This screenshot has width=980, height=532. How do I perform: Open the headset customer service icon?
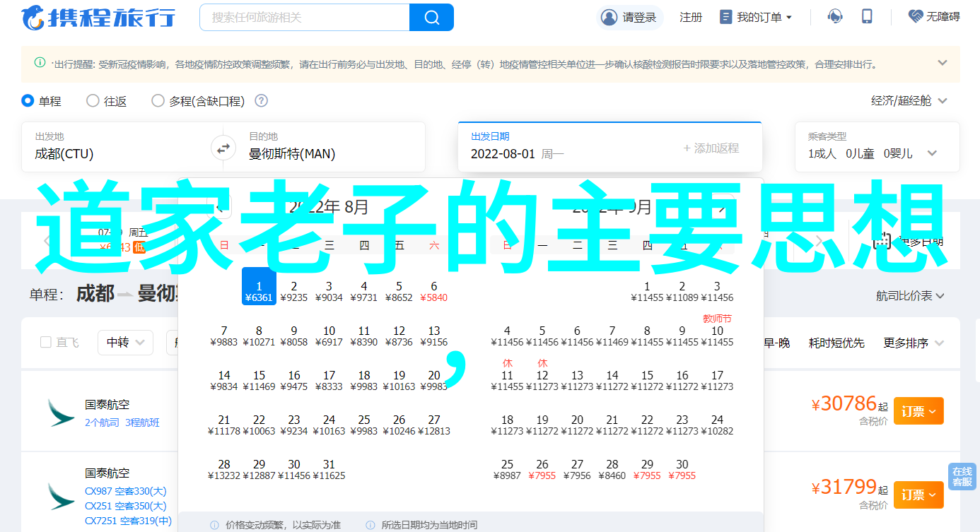[835, 17]
